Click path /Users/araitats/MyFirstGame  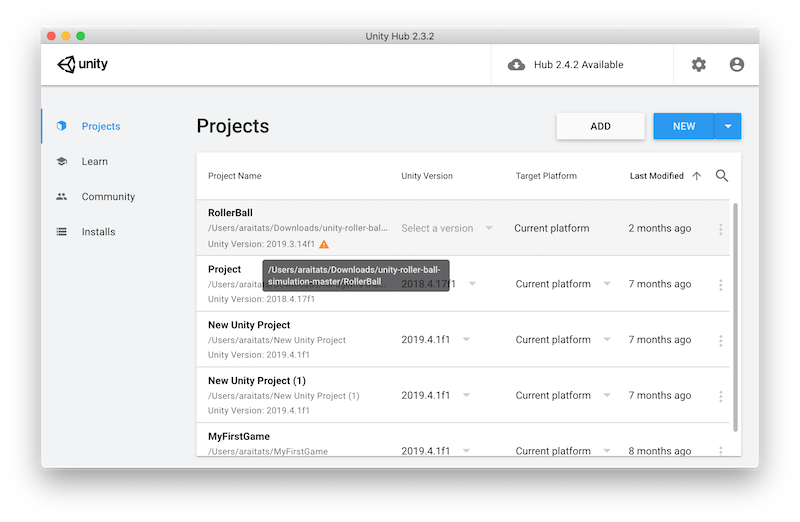point(268,451)
